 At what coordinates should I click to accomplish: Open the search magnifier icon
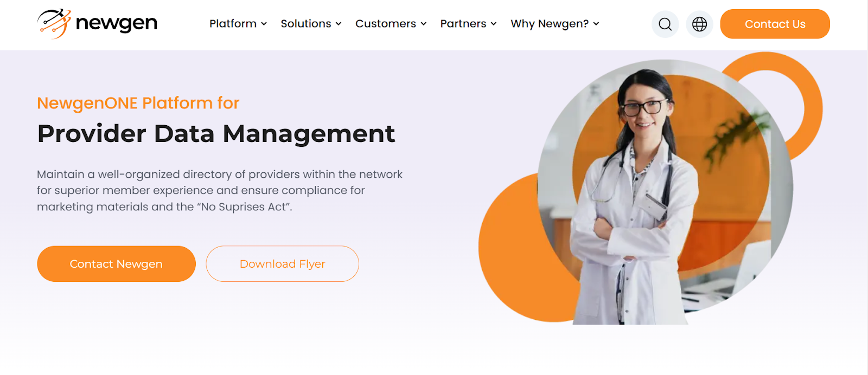[665, 24]
